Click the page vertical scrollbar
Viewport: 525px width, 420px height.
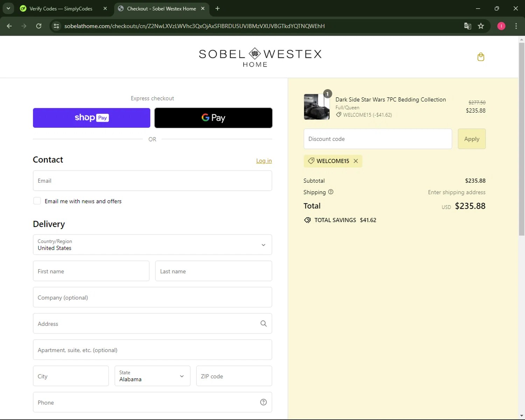coord(521,140)
